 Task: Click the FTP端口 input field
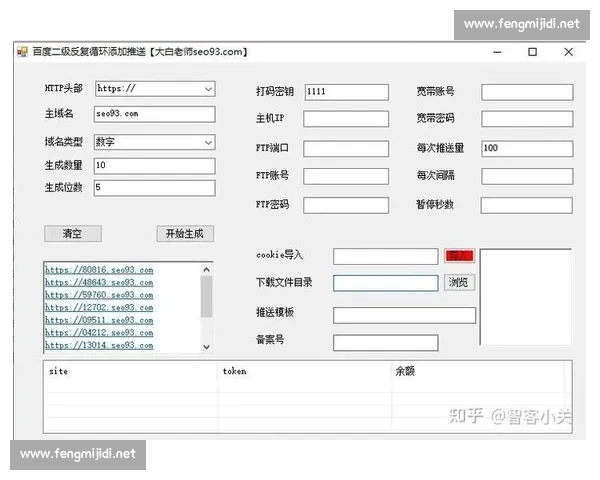(346, 149)
